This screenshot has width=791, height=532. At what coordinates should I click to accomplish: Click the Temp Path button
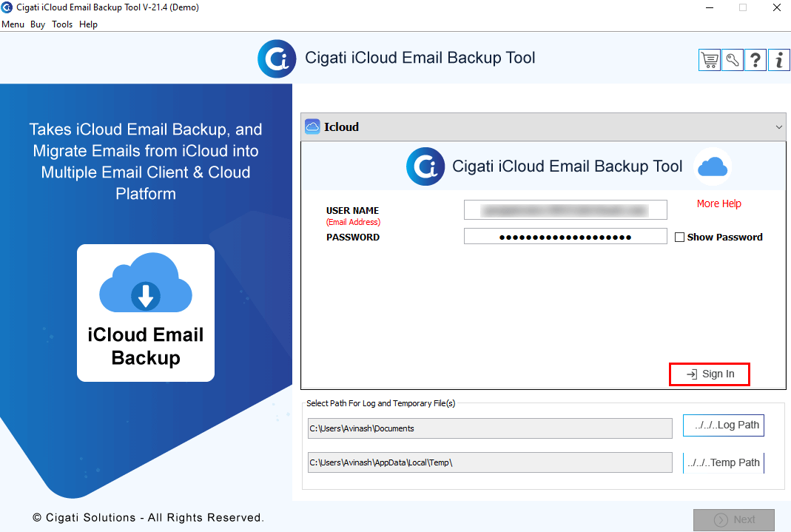[724, 462]
